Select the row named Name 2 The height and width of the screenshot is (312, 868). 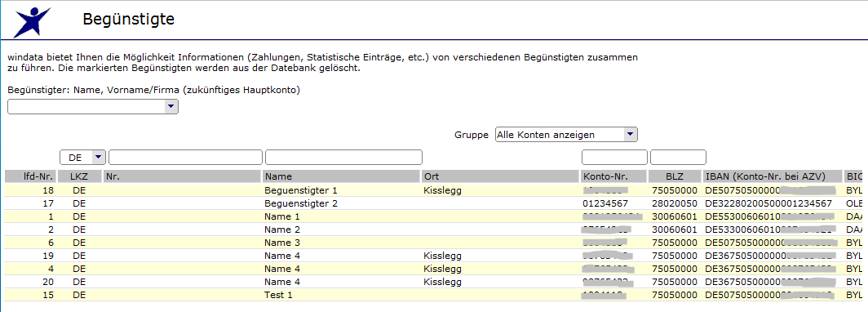click(434, 230)
